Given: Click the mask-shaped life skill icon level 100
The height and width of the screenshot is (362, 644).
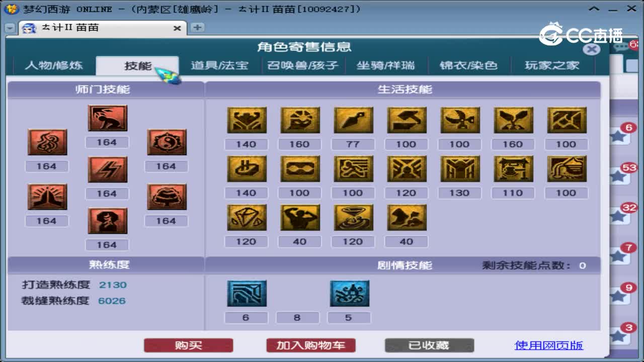Looking at the screenshot, I should click(300, 169).
